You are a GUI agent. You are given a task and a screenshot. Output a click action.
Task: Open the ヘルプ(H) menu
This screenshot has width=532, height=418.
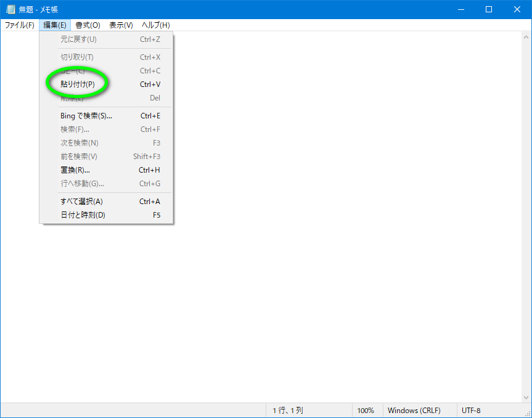pyautogui.click(x=155, y=25)
